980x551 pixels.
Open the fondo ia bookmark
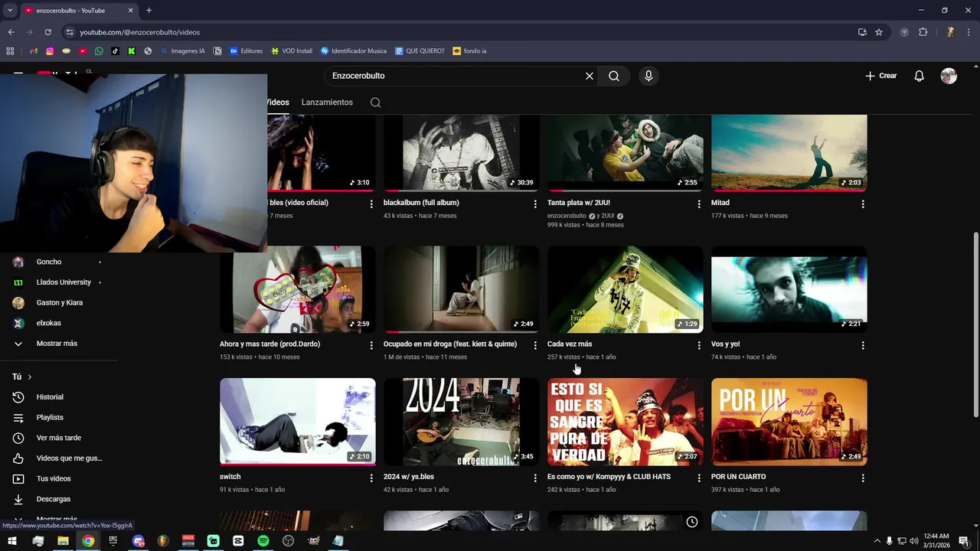tap(469, 51)
